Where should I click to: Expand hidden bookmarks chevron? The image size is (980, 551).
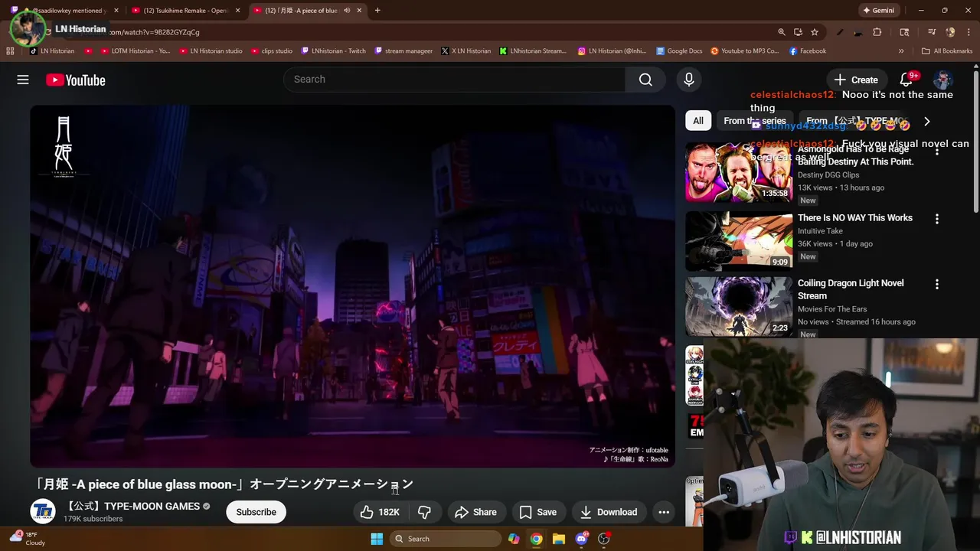pos(901,51)
